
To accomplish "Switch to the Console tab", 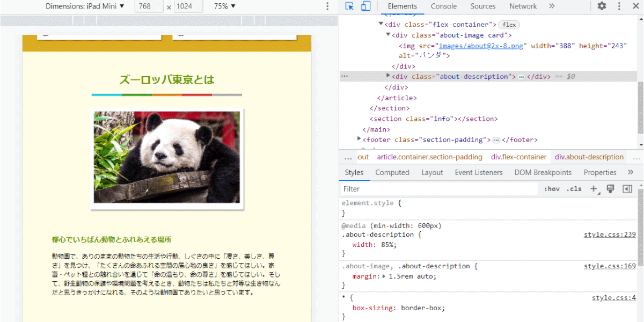I will coord(444,6).
